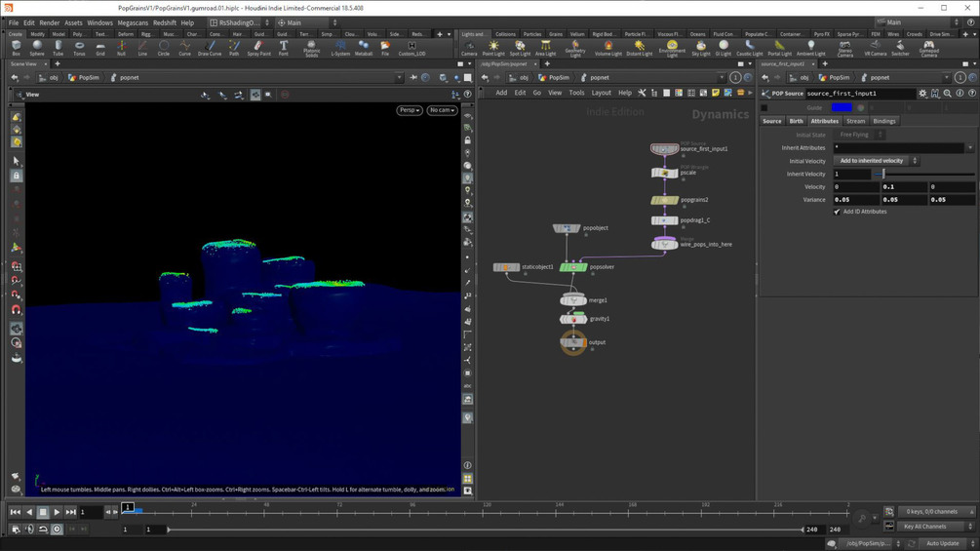The height and width of the screenshot is (551, 980).
Task: Click Layout in network editor menu
Action: (602, 93)
